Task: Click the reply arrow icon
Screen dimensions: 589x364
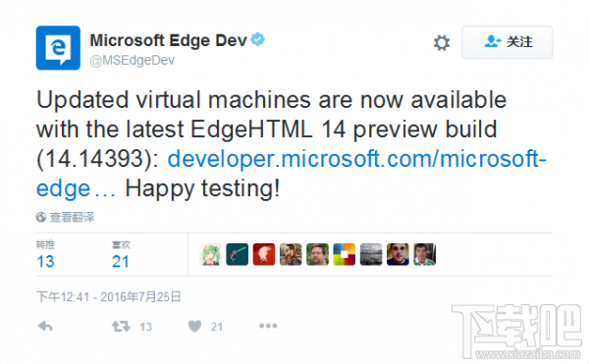Action: (x=45, y=326)
